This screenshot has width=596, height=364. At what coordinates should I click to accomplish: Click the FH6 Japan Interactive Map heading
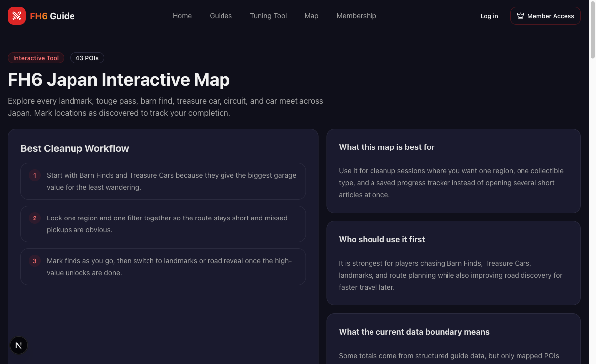(x=119, y=80)
